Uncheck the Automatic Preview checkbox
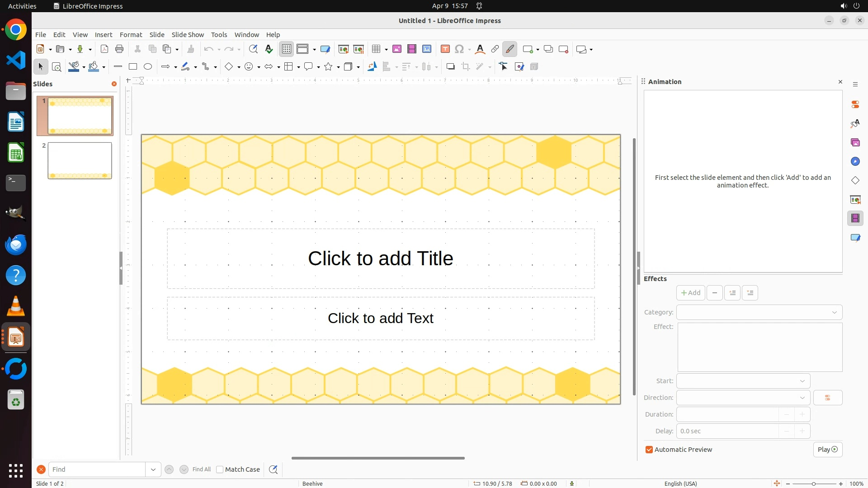This screenshot has width=868, height=488. pos(649,450)
